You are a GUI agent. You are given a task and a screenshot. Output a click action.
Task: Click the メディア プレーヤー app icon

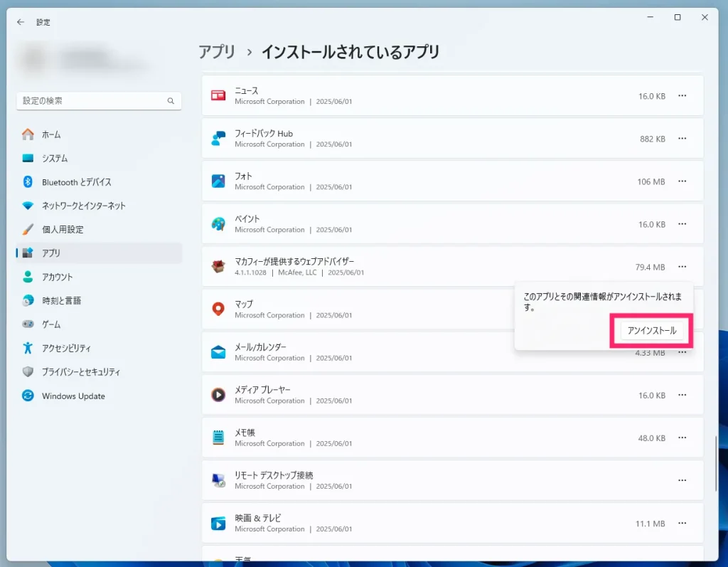coord(218,395)
